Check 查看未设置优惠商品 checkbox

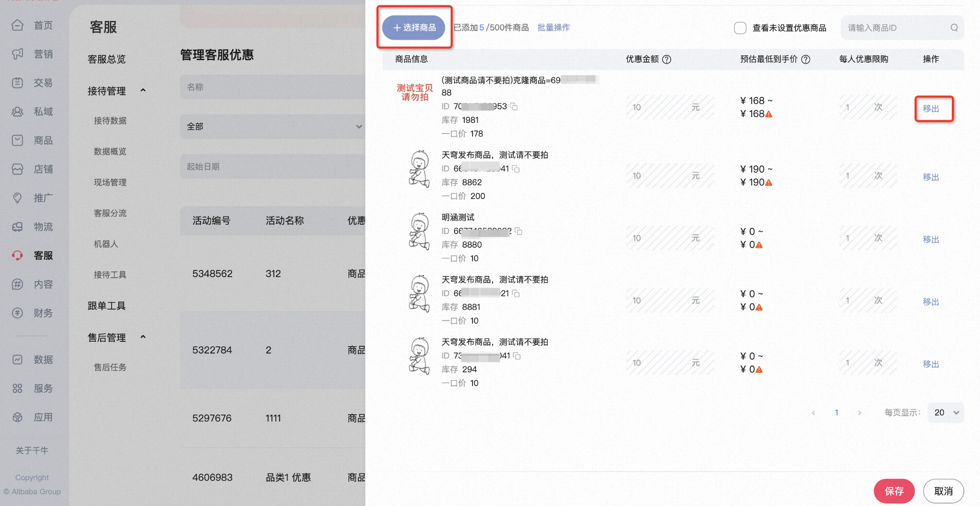coord(740,28)
